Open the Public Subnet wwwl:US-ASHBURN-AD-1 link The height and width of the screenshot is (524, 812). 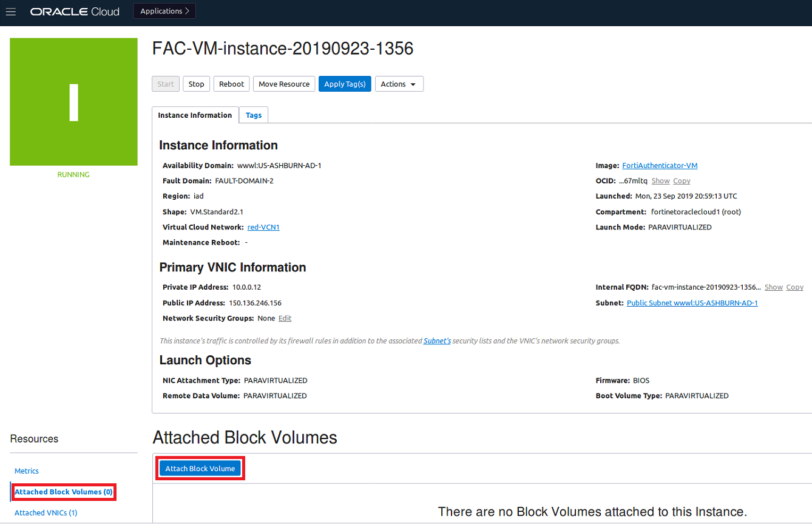(x=692, y=302)
